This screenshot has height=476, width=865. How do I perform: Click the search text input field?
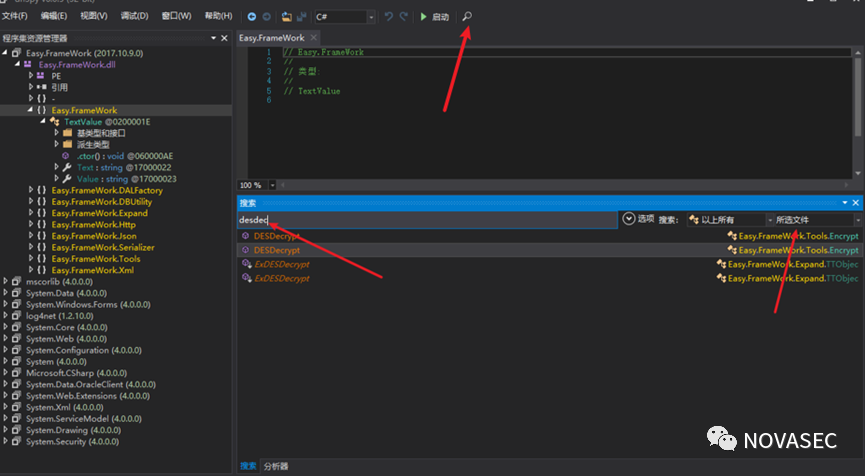pos(427,220)
